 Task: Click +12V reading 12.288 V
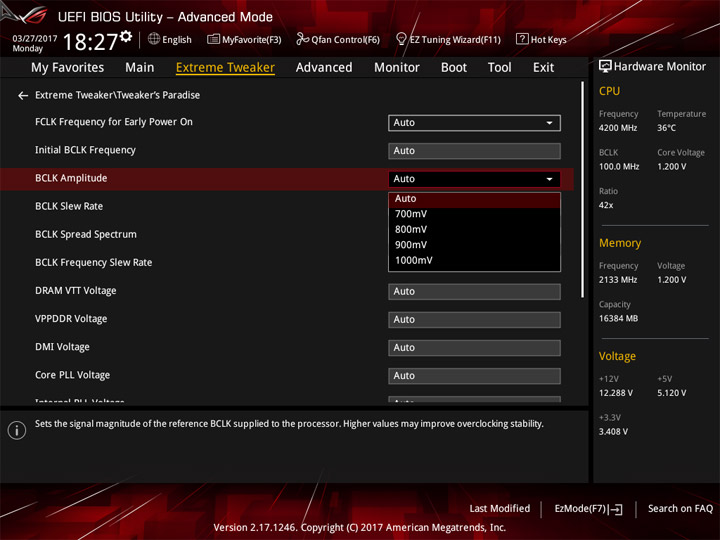[x=616, y=393]
